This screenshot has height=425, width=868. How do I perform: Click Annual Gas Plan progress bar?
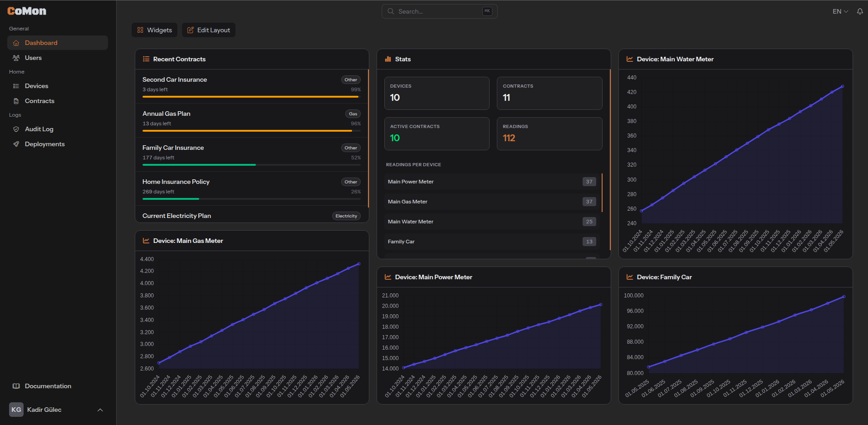click(252, 131)
